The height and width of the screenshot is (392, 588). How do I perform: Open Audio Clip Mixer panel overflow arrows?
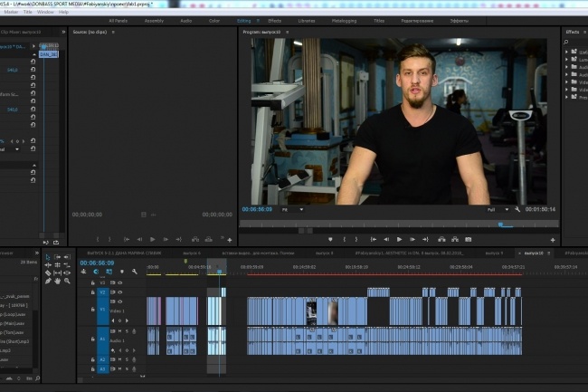click(x=63, y=33)
